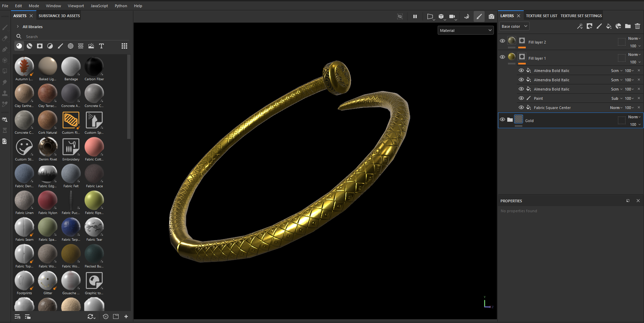Click the add folder icon in Layers
Image resolution: width=644 pixels, height=323 pixels.
(628, 26)
